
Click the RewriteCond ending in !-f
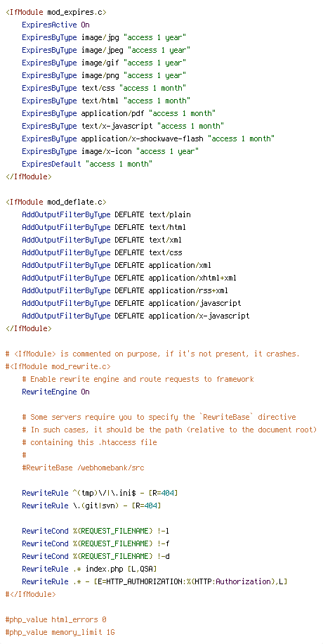[95, 543]
